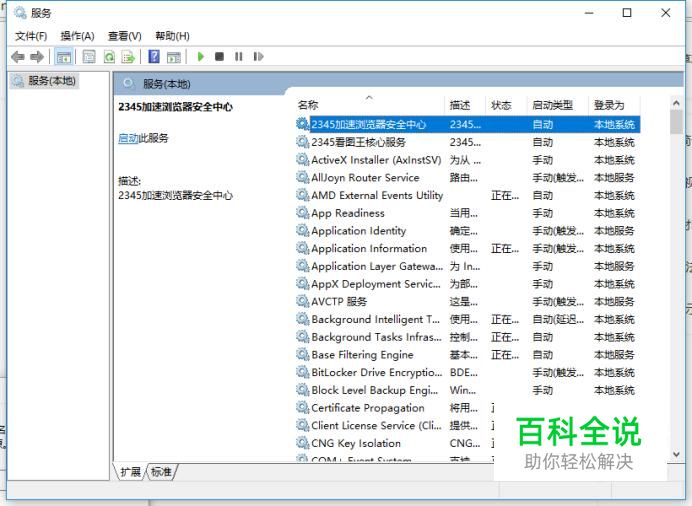Open the 操作(A) menu
The image size is (692, 506).
[78, 36]
